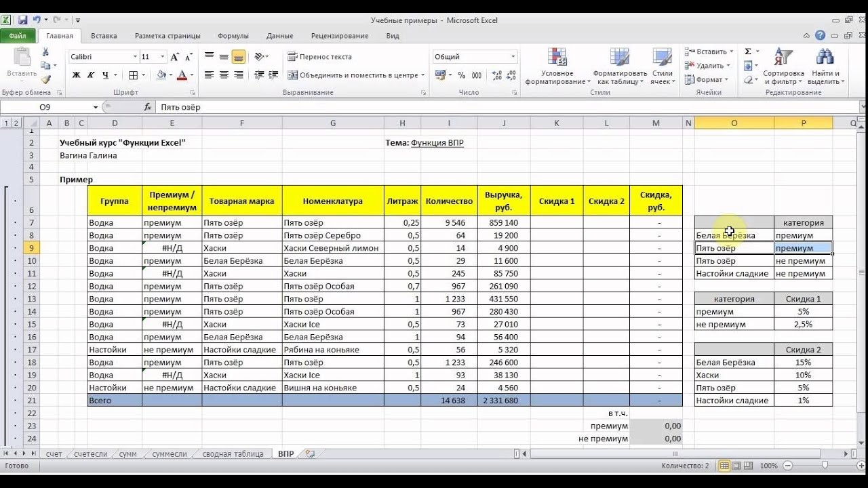
Task: Click Increase Font Size icon
Action: click(x=175, y=57)
